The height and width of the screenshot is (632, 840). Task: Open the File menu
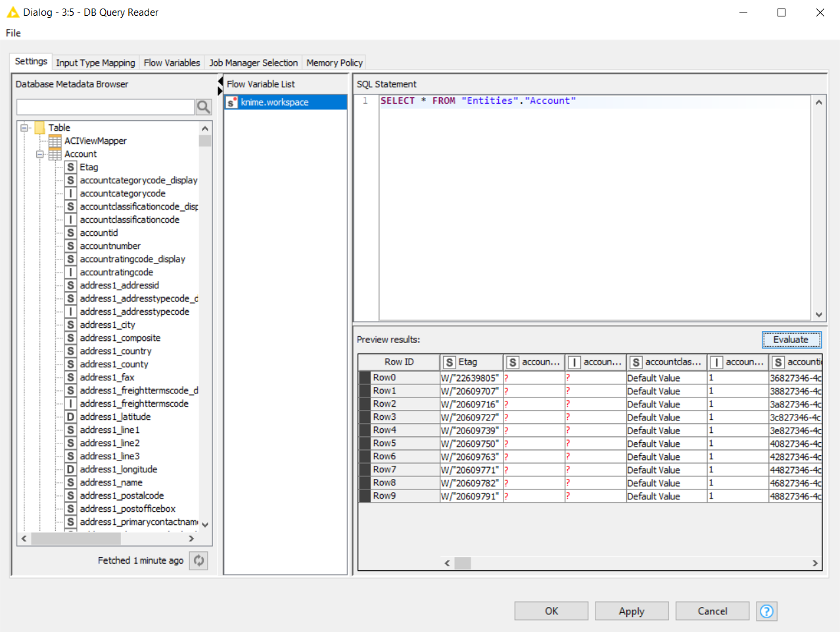click(x=12, y=33)
